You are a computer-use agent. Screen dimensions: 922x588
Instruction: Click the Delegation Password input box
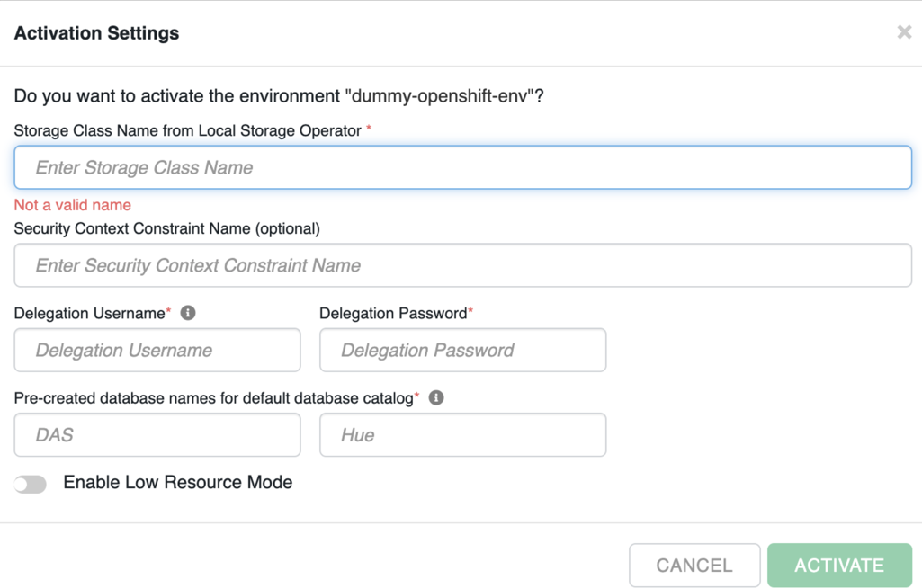462,350
